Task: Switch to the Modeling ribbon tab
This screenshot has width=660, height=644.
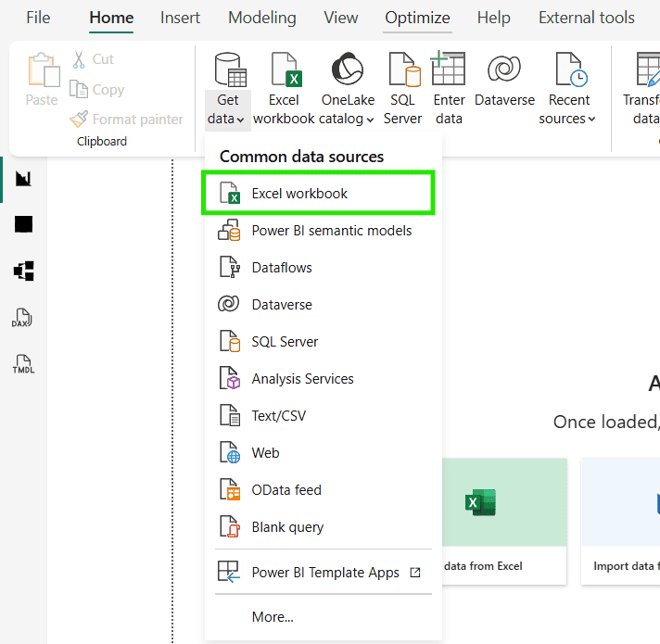Action: click(x=261, y=18)
